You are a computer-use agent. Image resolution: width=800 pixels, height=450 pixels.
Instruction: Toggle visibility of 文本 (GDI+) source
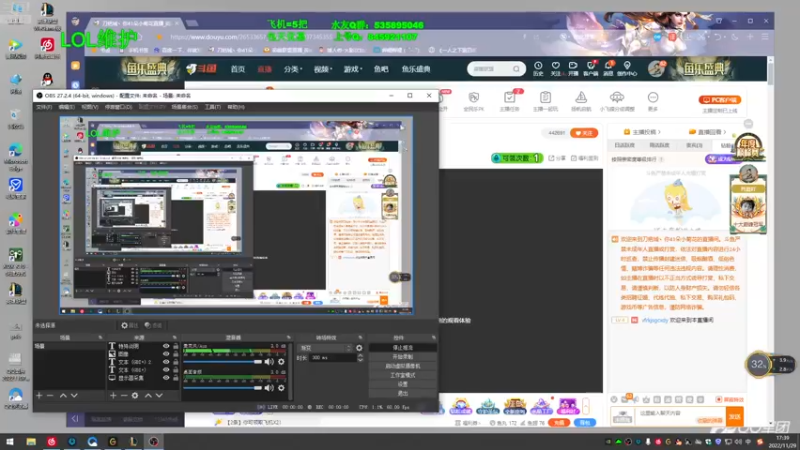[x=166, y=370]
